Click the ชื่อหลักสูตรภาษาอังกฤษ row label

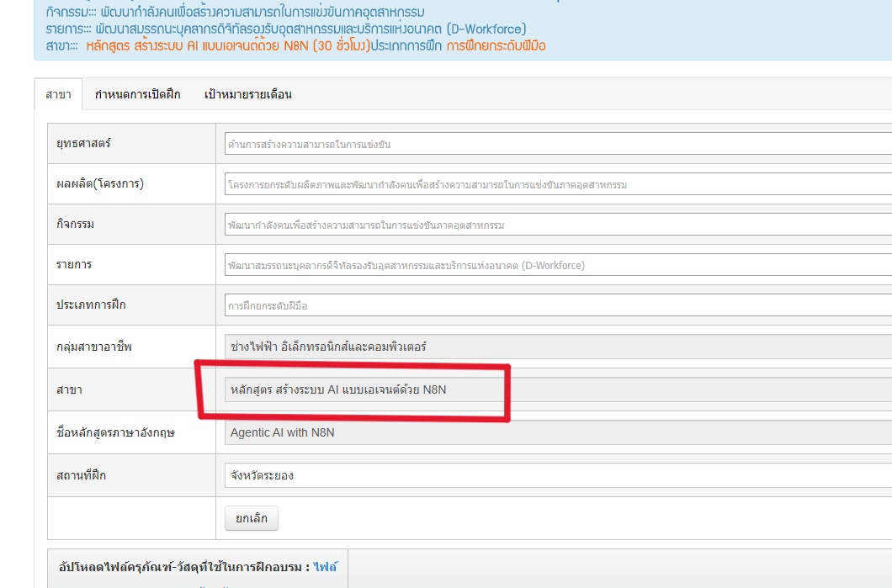point(116,433)
